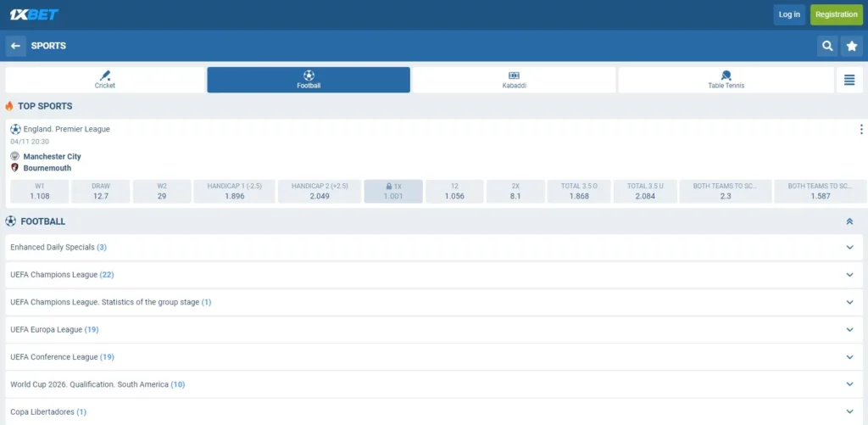The height and width of the screenshot is (425, 868).
Task: Click the Bournemouth crest icon
Action: (x=15, y=167)
